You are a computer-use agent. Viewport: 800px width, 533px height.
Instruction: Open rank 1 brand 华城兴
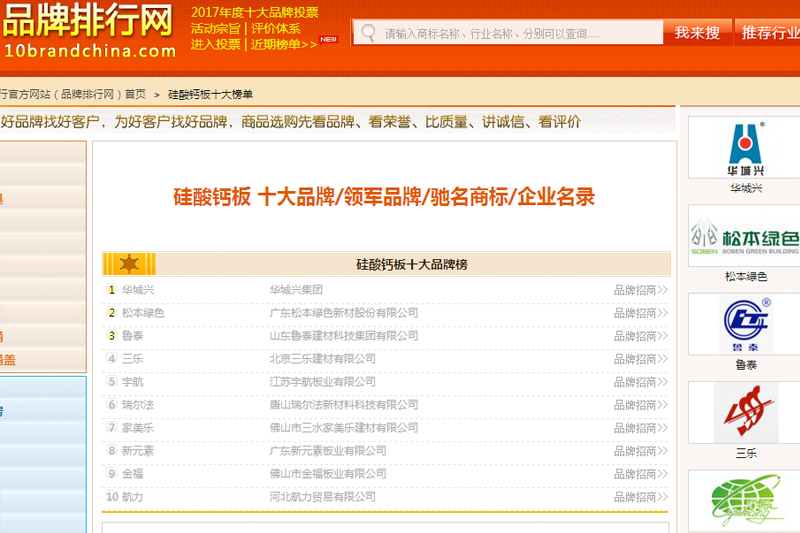(138, 290)
